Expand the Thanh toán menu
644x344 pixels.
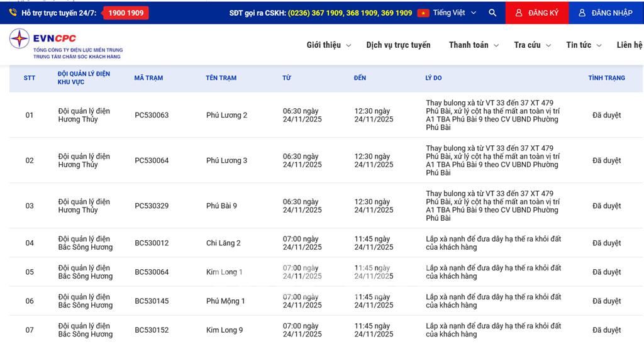click(473, 45)
